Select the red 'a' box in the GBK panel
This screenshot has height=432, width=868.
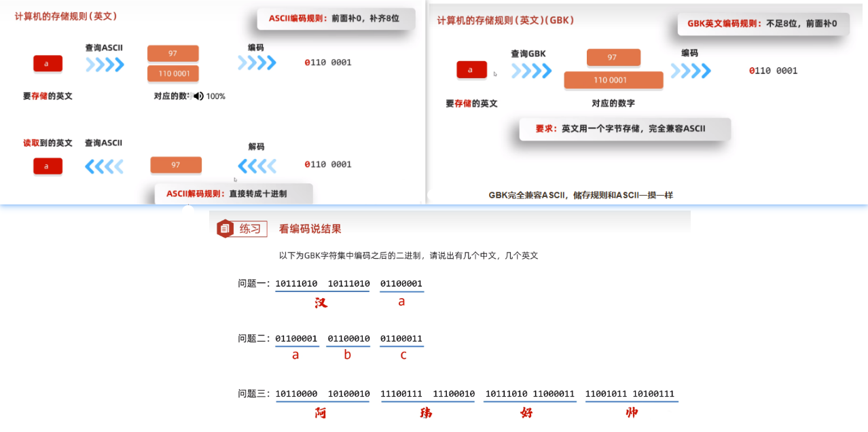pos(471,69)
